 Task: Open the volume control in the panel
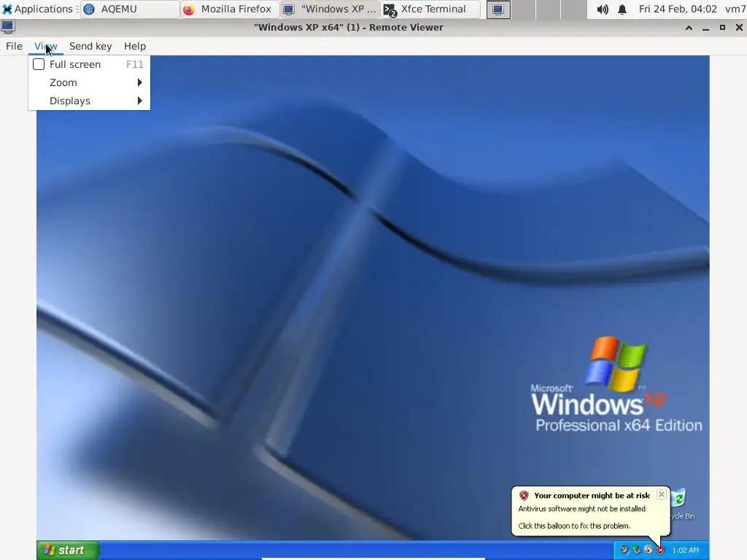click(602, 9)
